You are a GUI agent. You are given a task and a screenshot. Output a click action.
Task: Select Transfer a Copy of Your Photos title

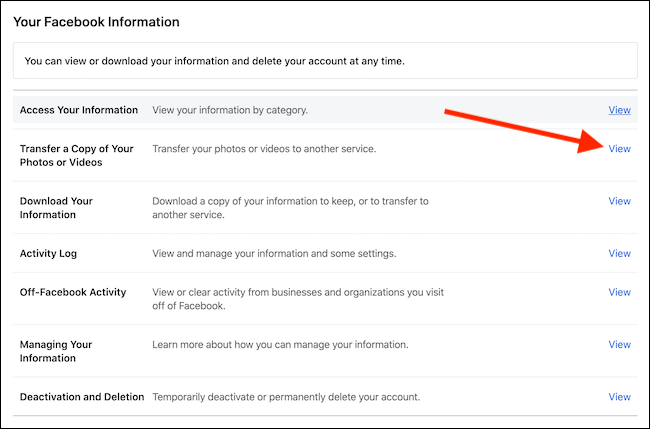point(76,155)
